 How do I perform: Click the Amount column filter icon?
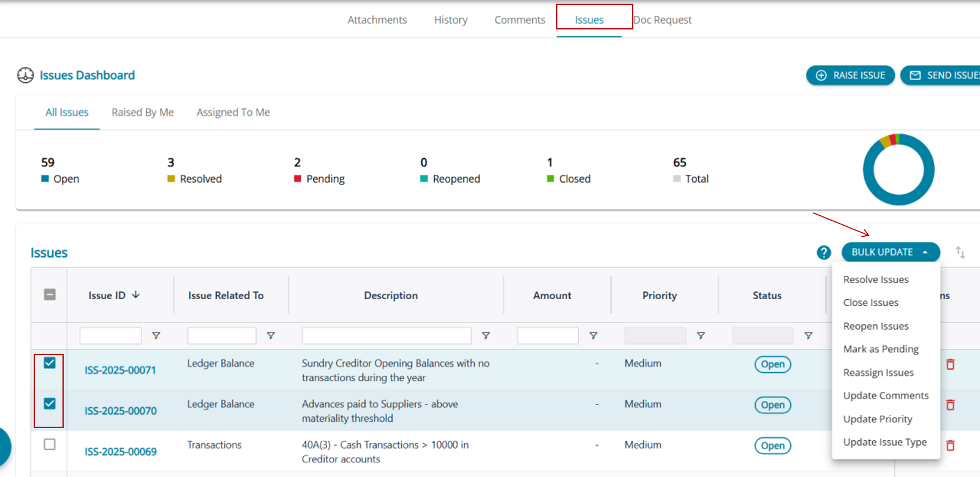(x=593, y=336)
